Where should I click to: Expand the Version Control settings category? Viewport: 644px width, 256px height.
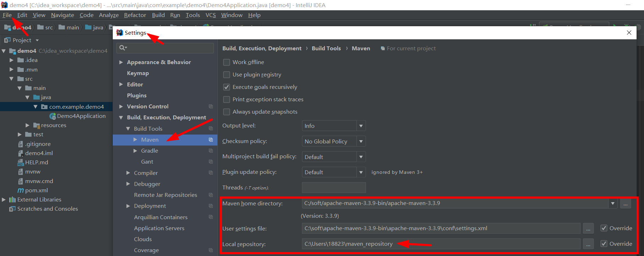pos(121,106)
